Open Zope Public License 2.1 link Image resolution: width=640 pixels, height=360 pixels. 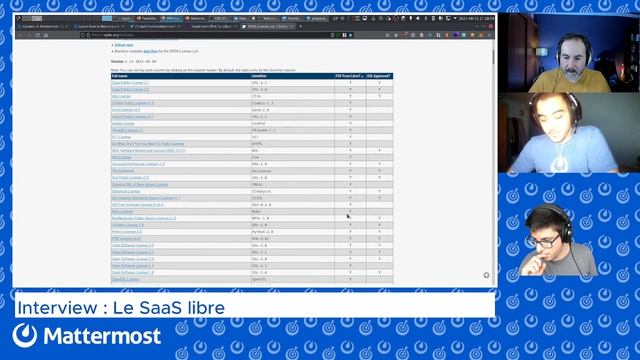point(130,83)
